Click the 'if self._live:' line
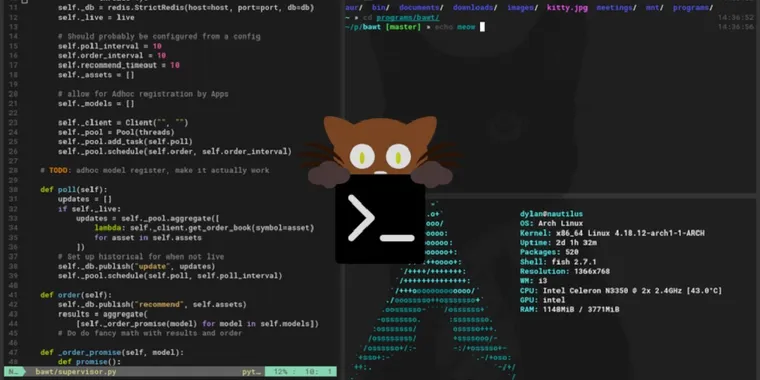The height and width of the screenshot is (380, 760). [x=89, y=209]
